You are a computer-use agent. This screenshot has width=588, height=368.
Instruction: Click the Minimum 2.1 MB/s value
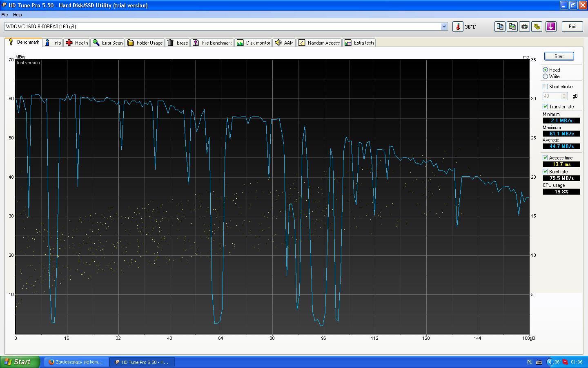(x=561, y=121)
